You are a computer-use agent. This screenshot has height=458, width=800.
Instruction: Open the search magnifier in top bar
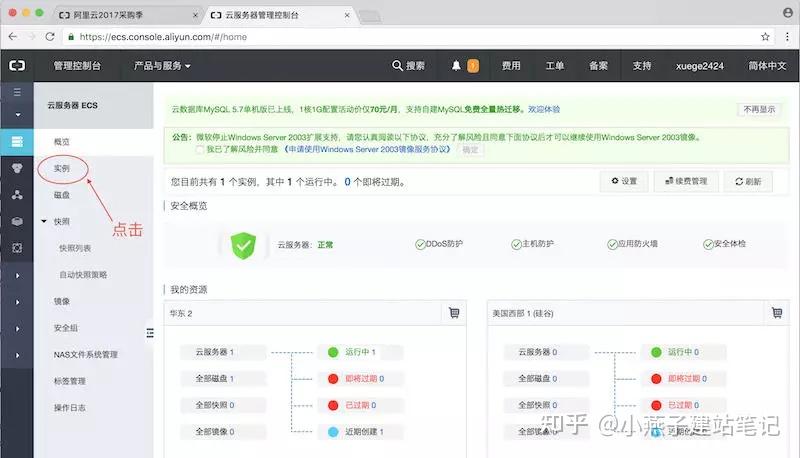click(397, 65)
